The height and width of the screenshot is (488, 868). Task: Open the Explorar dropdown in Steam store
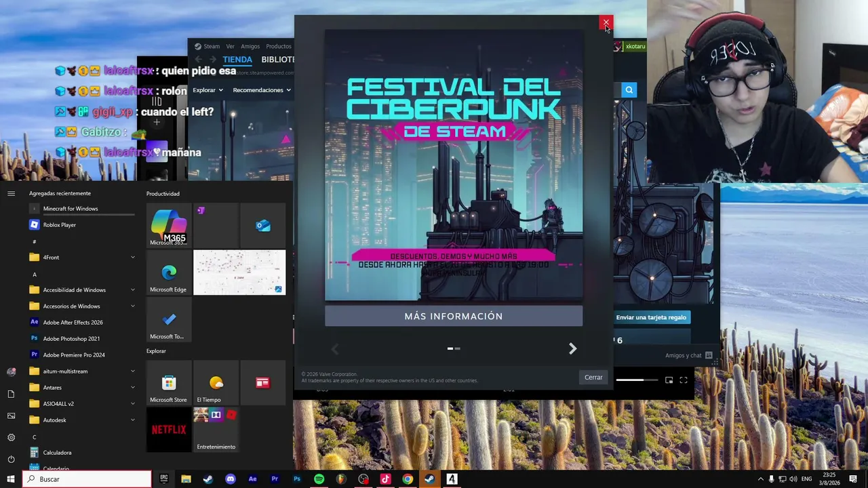click(208, 90)
